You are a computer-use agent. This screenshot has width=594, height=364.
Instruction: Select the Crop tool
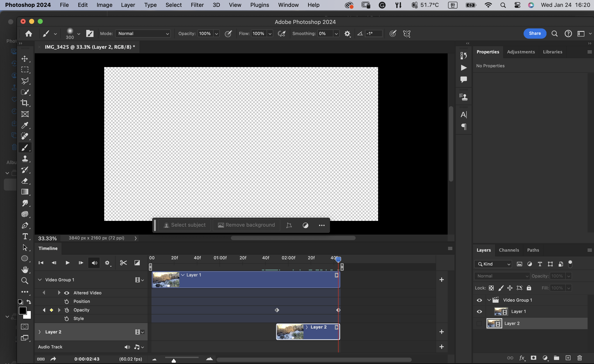click(x=25, y=103)
